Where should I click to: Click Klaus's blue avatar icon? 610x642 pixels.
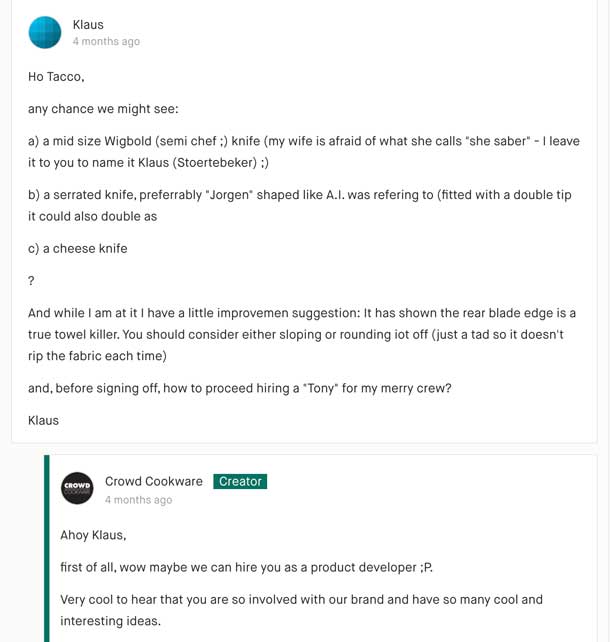[x=45, y=32]
